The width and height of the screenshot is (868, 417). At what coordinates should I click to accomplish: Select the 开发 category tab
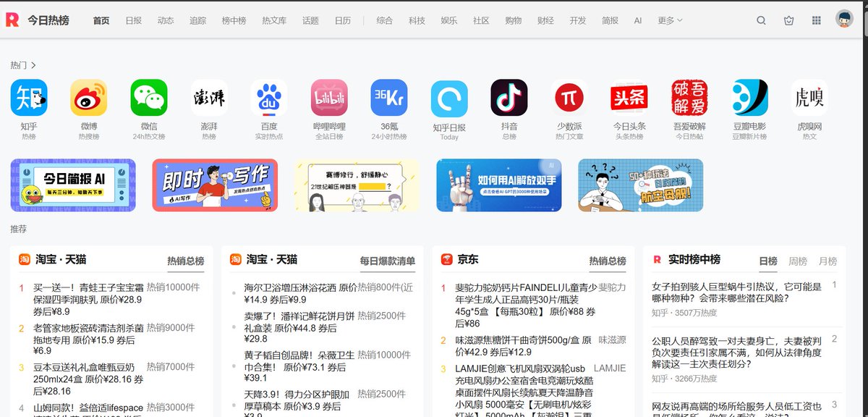pos(578,20)
